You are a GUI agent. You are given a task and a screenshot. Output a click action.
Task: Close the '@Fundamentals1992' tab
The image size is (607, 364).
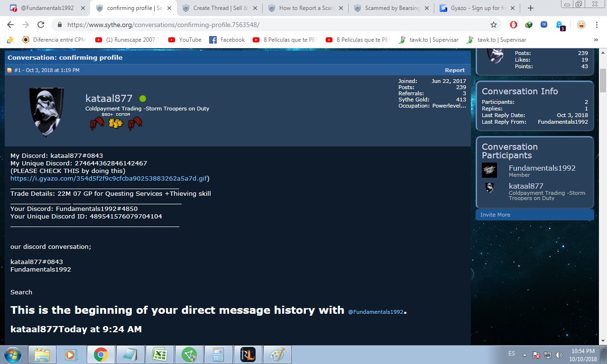coord(83,8)
